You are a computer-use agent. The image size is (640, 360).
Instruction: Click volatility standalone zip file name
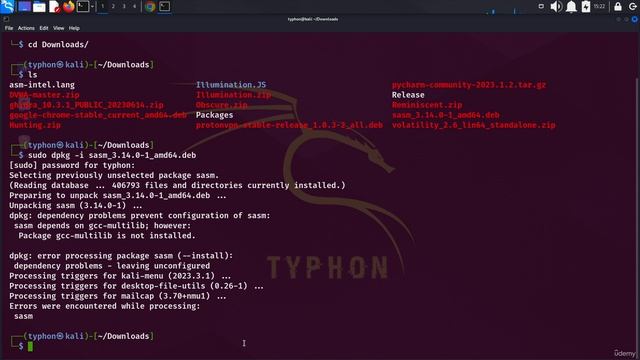(x=473, y=125)
